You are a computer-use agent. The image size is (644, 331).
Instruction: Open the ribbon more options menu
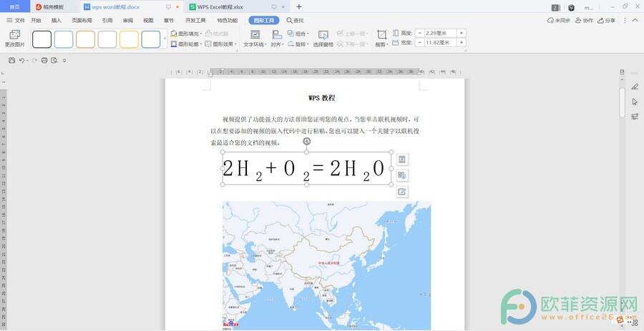[x=625, y=20]
